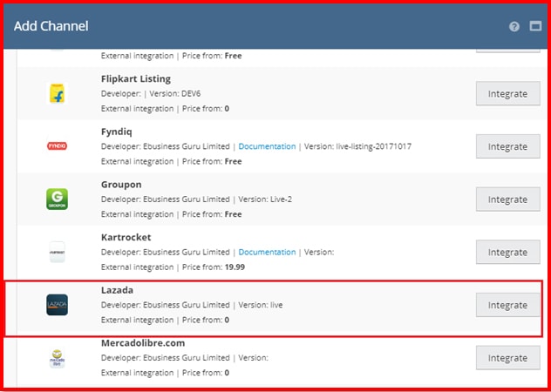
Task: Click Kartrocket price 19.99 text
Action: pos(235,267)
